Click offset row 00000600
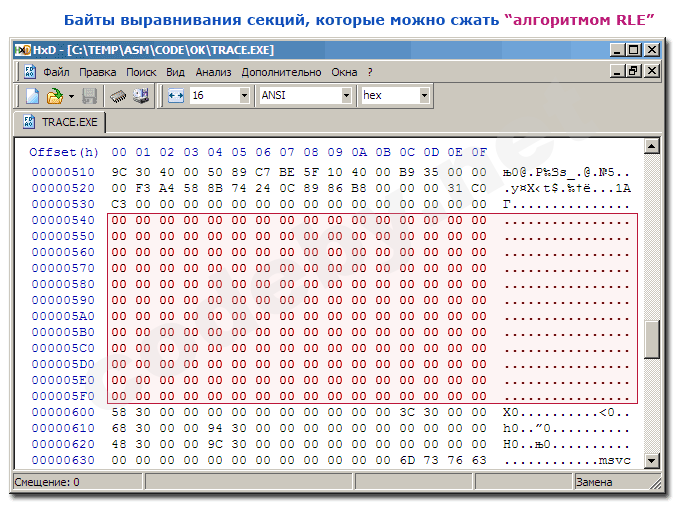The image size is (676, 506). pyautogui.click(x=63, y=412)
